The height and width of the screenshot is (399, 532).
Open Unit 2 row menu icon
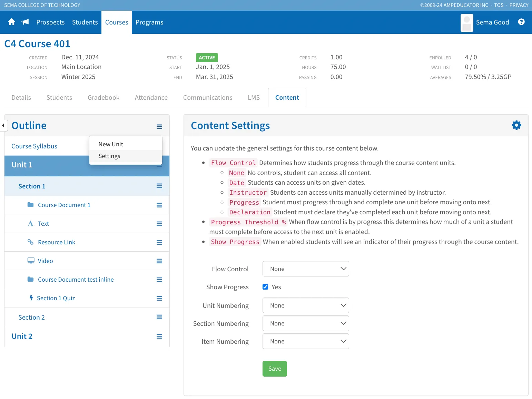click(159, 336)
